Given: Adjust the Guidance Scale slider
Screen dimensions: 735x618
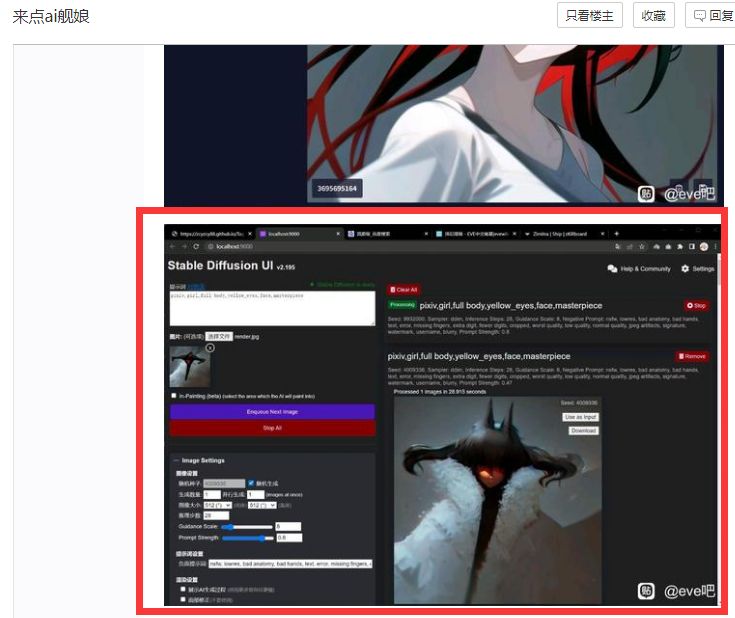Looking at the screenshot, I should (x=247, y=527).
